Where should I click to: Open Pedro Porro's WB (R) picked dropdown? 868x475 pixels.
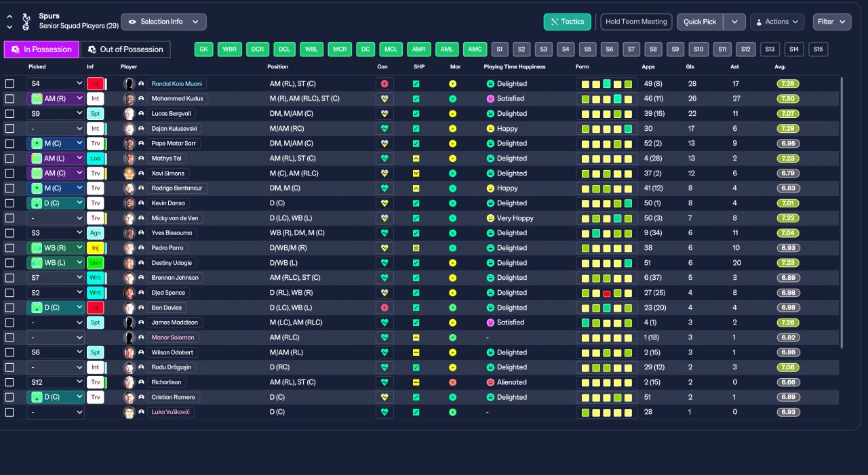(56, 248)
